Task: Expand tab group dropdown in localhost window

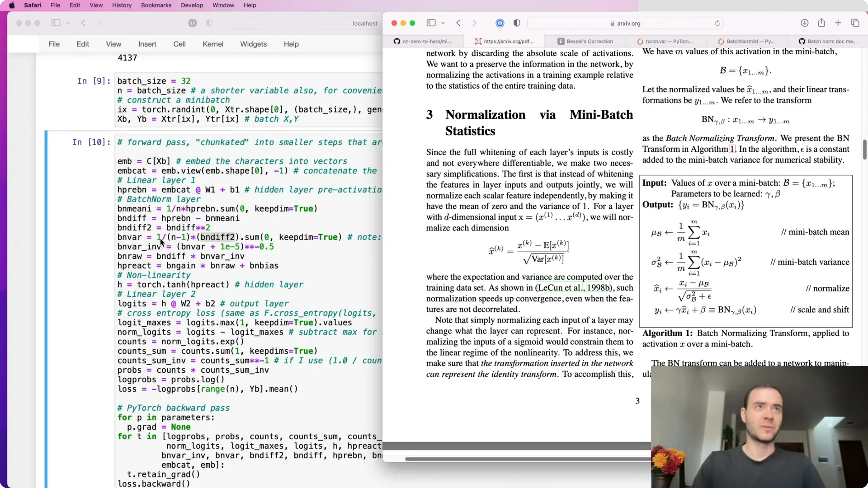Action: (x=68, y=23)
